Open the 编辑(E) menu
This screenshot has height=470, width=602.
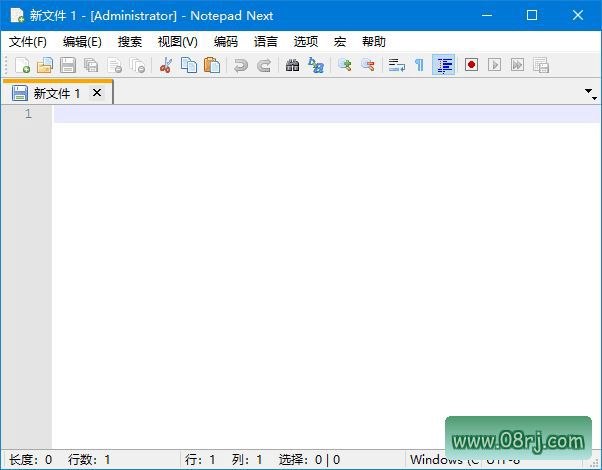82,41
